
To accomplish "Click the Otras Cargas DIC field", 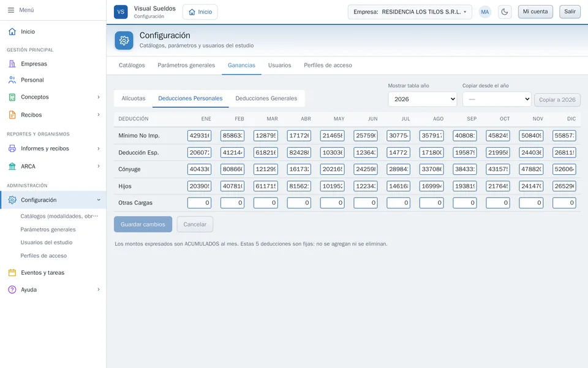I will pyautogui.click(x=564, y=203).
